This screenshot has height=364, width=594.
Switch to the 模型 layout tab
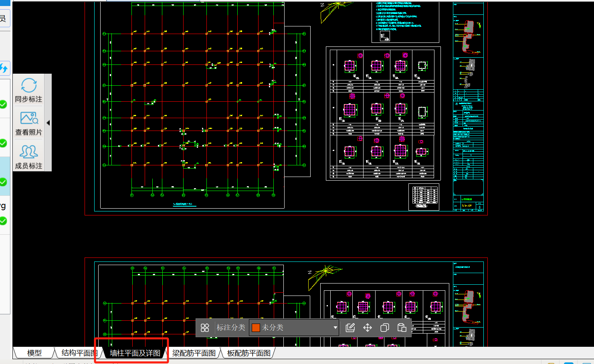click(34, 353)
